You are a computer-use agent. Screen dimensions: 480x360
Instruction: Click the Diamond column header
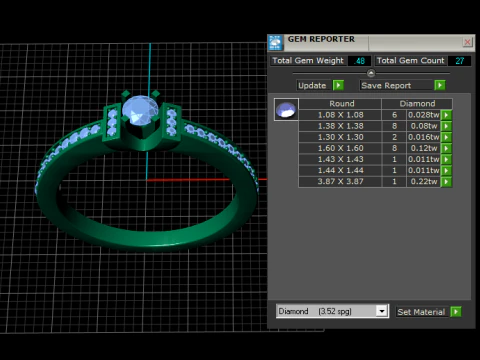(417, 104)
